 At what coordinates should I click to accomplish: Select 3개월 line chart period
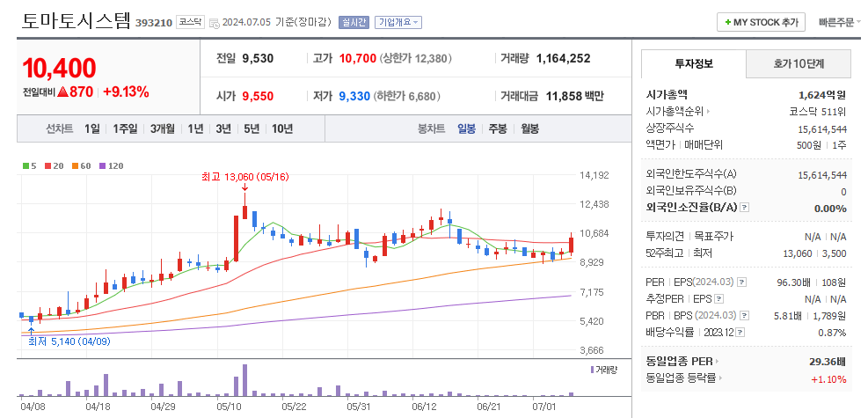[162, 129]
